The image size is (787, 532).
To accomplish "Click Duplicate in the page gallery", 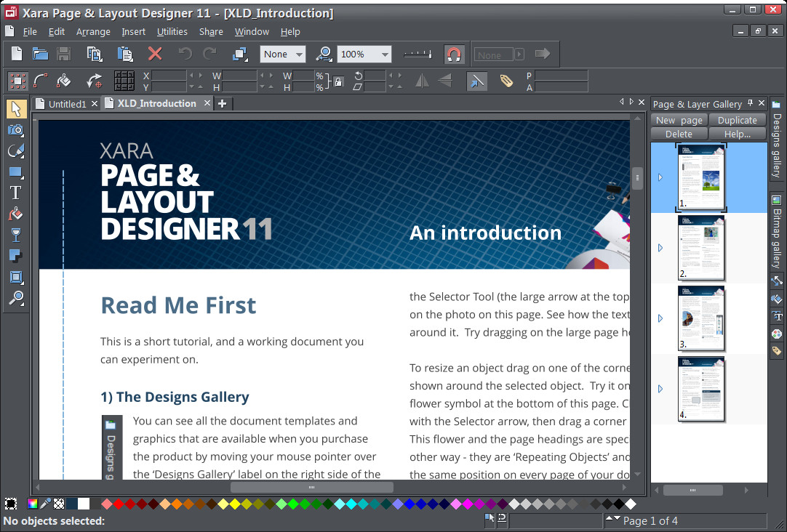I will [738, 121].
